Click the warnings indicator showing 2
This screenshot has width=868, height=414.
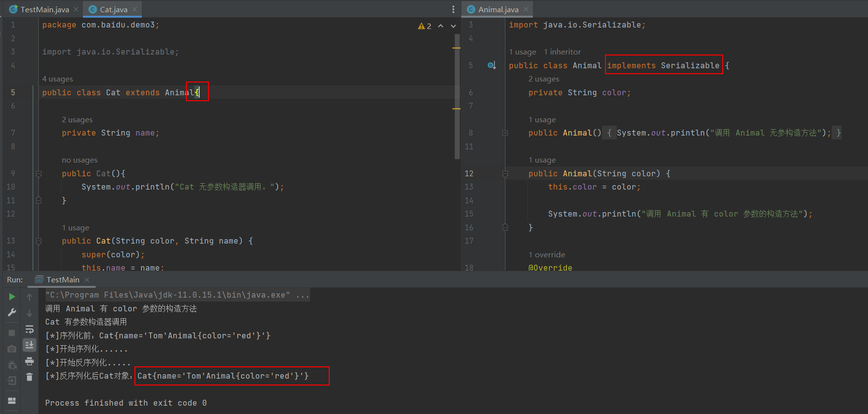424,26
